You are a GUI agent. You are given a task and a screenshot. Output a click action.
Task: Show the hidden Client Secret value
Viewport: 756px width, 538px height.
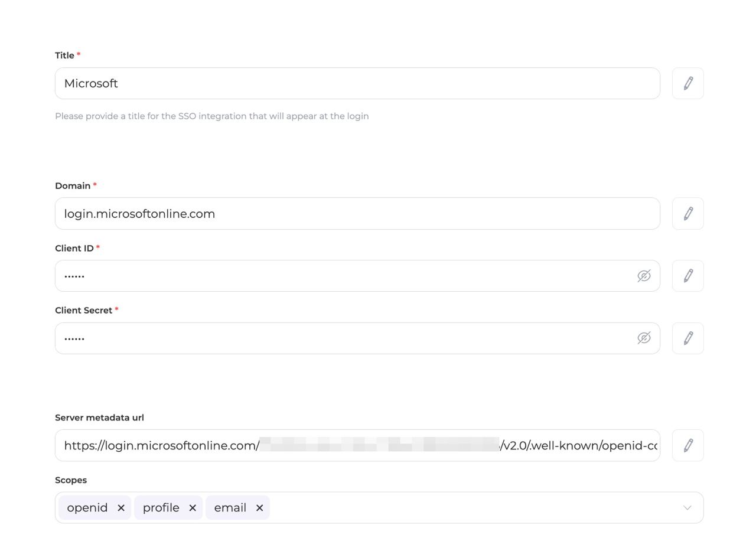[x=644, y=338]
